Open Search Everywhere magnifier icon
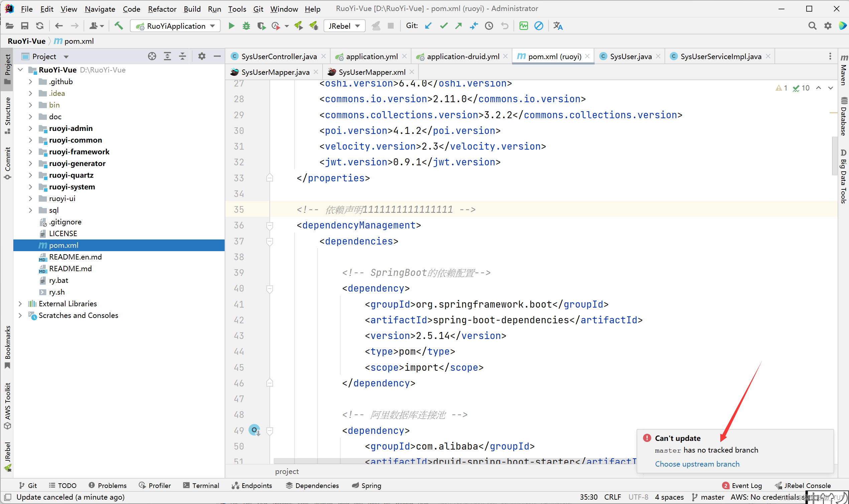 (812, 26)
